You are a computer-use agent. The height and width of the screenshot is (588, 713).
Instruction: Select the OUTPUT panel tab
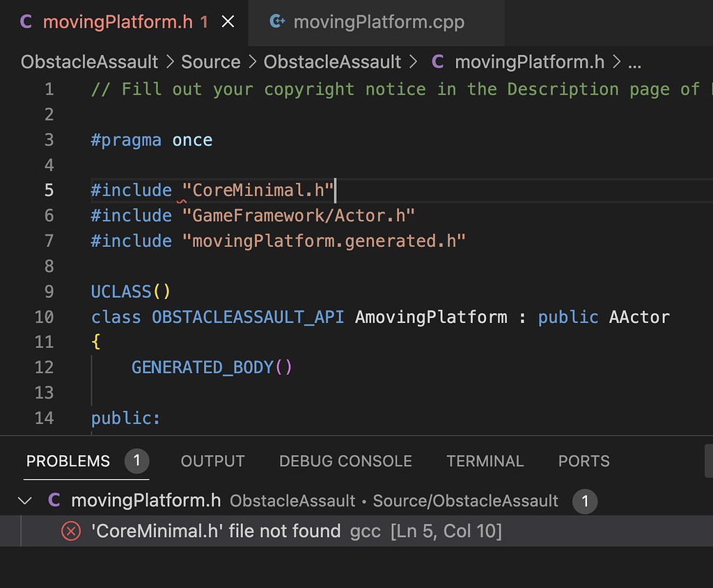(212, 461)
